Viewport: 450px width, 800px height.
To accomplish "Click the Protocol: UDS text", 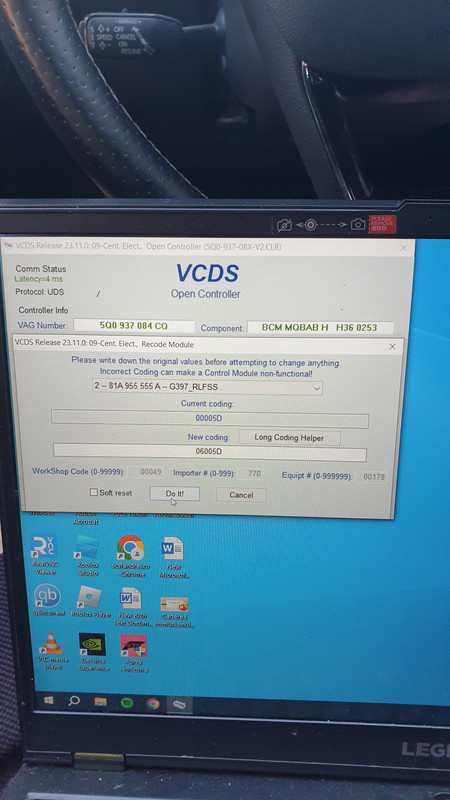I will pos(39,292).
